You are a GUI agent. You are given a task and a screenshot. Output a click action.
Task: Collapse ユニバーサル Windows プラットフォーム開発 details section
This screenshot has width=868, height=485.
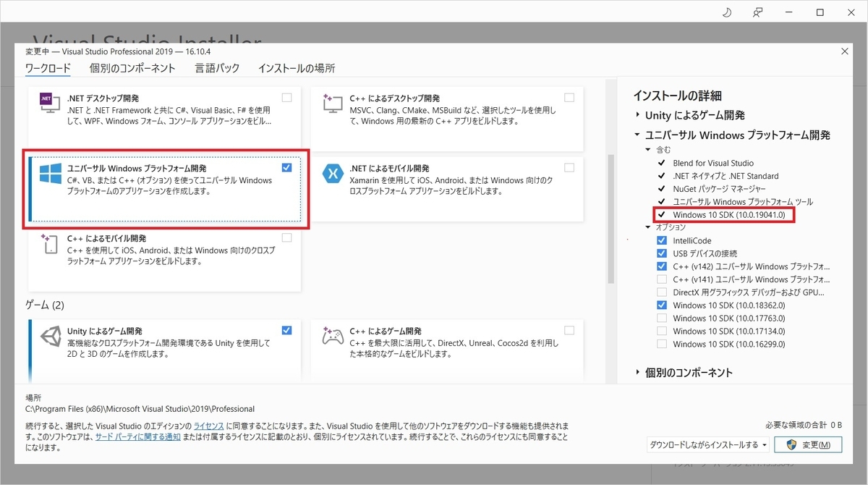click(x=637, y=135)
